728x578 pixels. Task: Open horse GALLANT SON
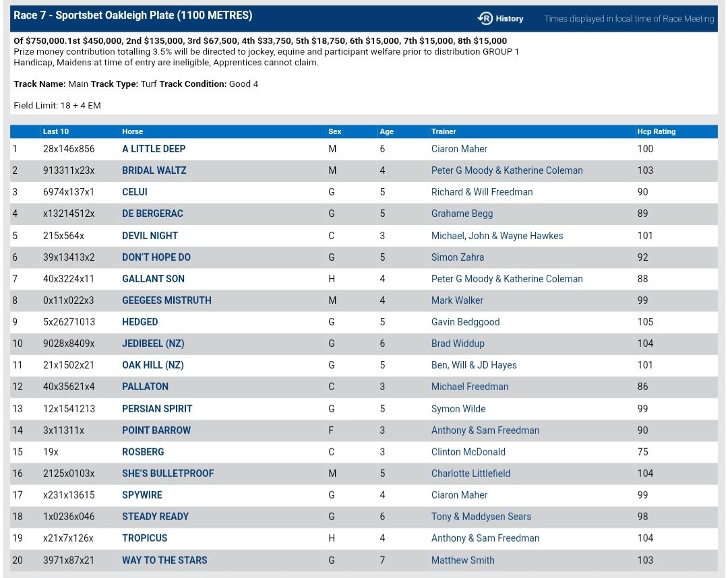[x=153, y=279]
